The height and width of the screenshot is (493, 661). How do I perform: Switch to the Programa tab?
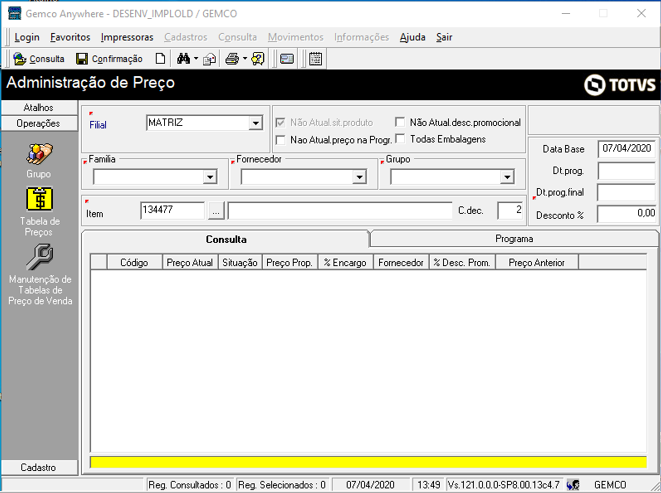click(514, 239)
